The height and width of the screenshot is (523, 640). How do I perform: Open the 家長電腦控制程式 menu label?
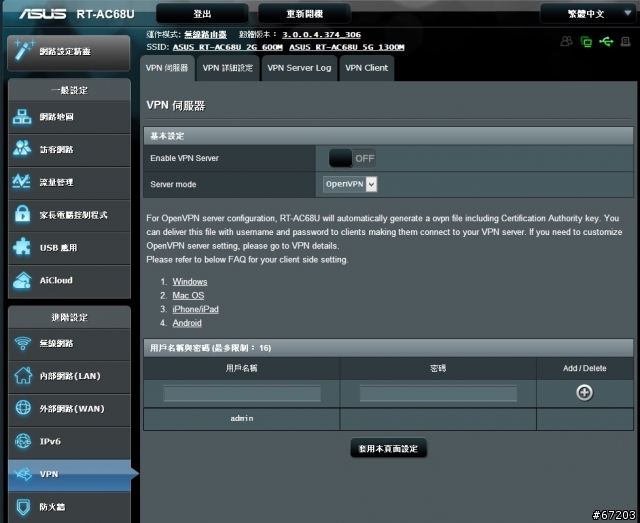(73, 215)
